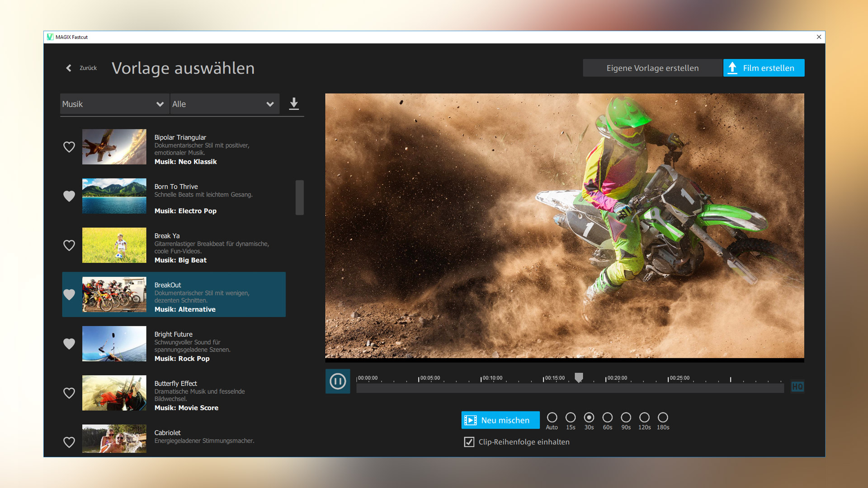This screenshot has width=868, height=488.
Task: Click the MAGIX Fastcut logo in title bar
Action: click(x=50, y=37)
